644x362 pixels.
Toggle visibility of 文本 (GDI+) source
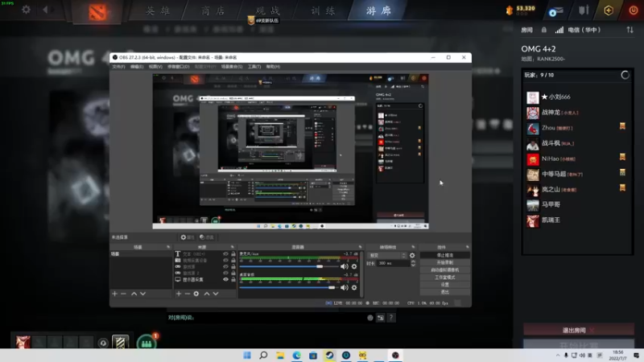click(x=225, y=254)
